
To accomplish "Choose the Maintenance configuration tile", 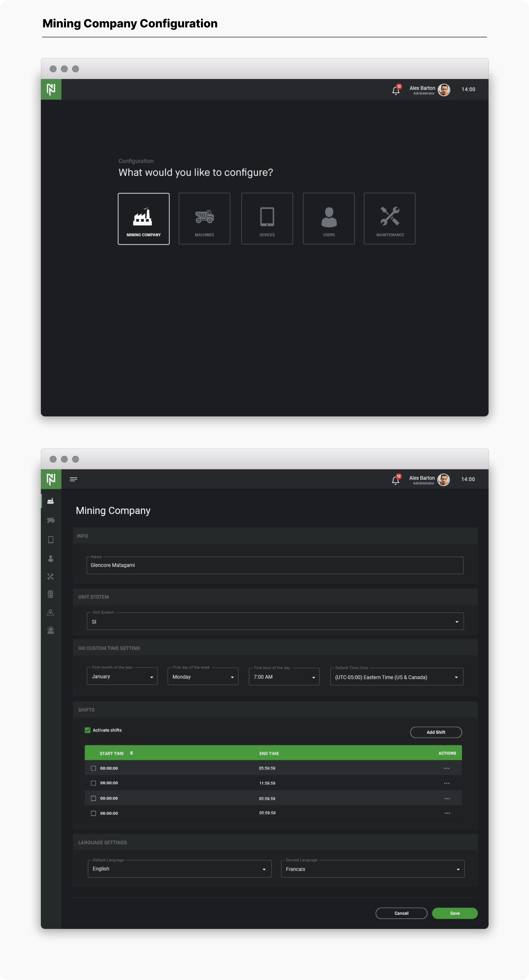I will [389, 218].
